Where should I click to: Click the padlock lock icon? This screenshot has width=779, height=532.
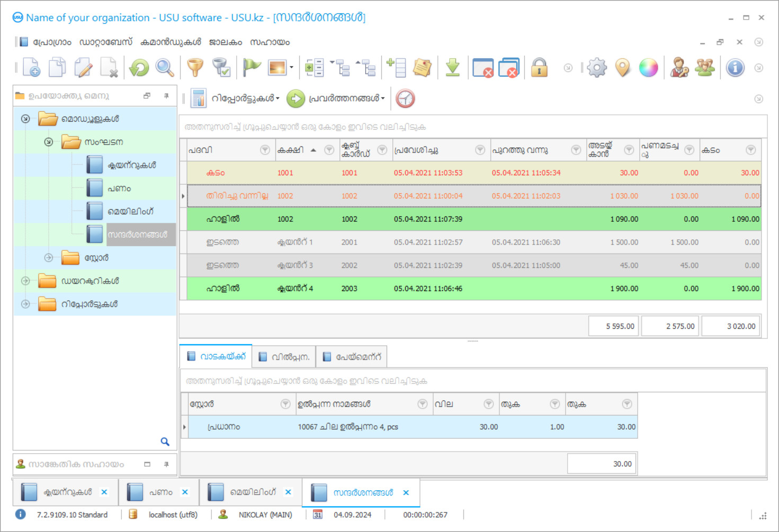tap(539, 68)
